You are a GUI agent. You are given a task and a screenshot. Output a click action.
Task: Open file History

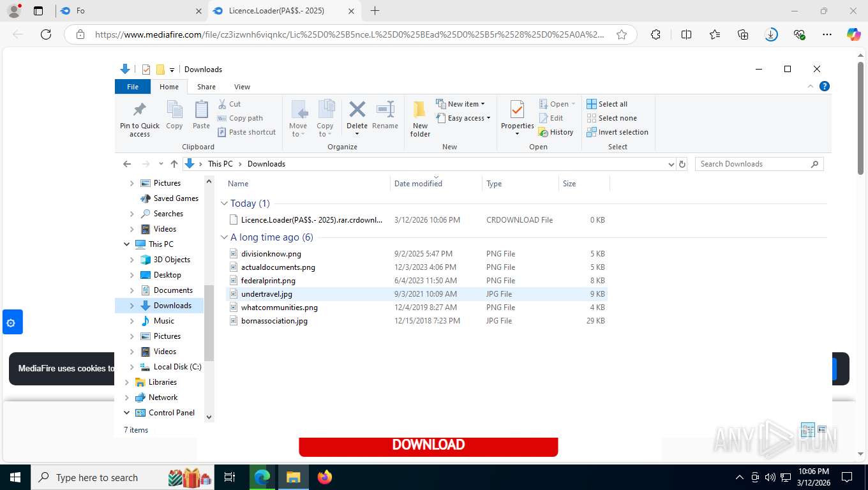(x=556, y=132)
